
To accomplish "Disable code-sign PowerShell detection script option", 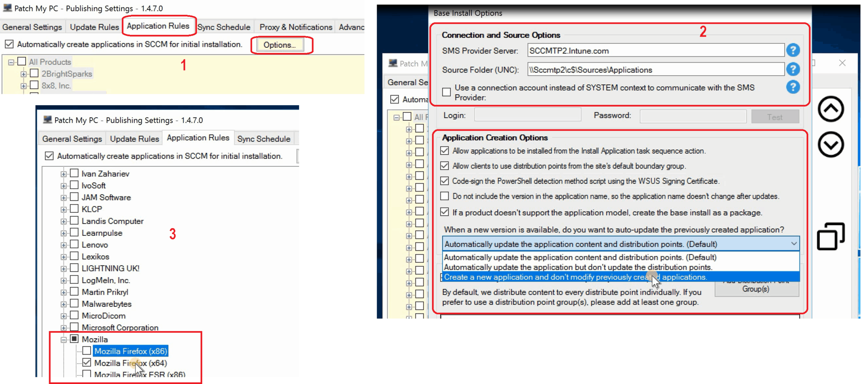I will click(x=444, y=181).
